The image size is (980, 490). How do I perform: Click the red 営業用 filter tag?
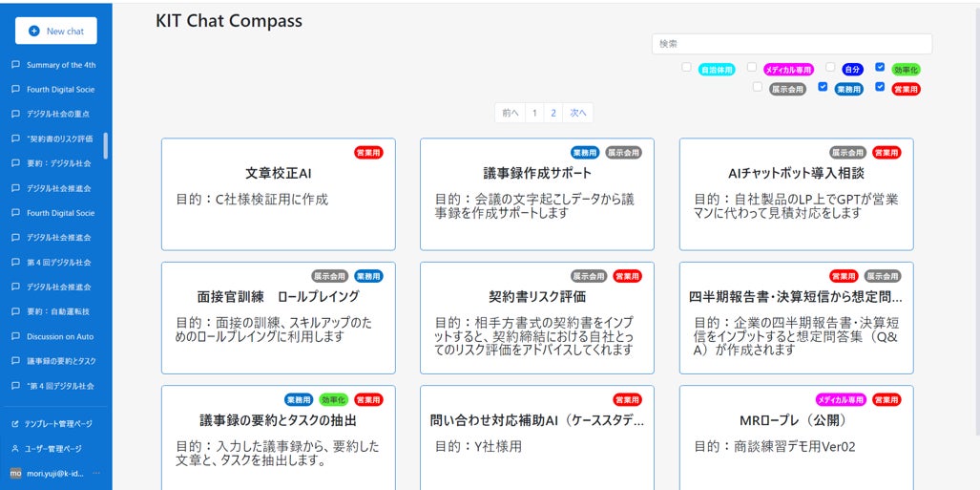click(906, 89)
